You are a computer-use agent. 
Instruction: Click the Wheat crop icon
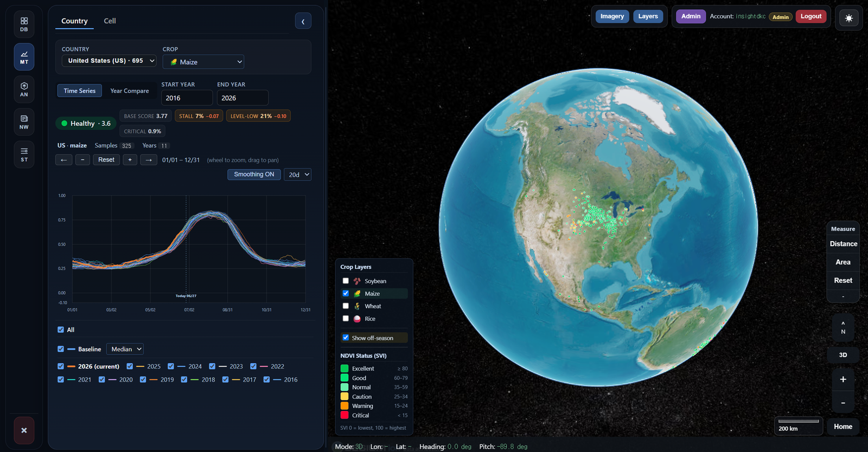tap(357, 306)
